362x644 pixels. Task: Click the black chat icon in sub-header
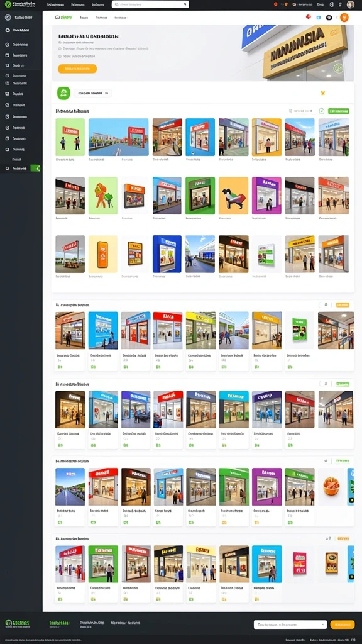[x=329, y=18]
